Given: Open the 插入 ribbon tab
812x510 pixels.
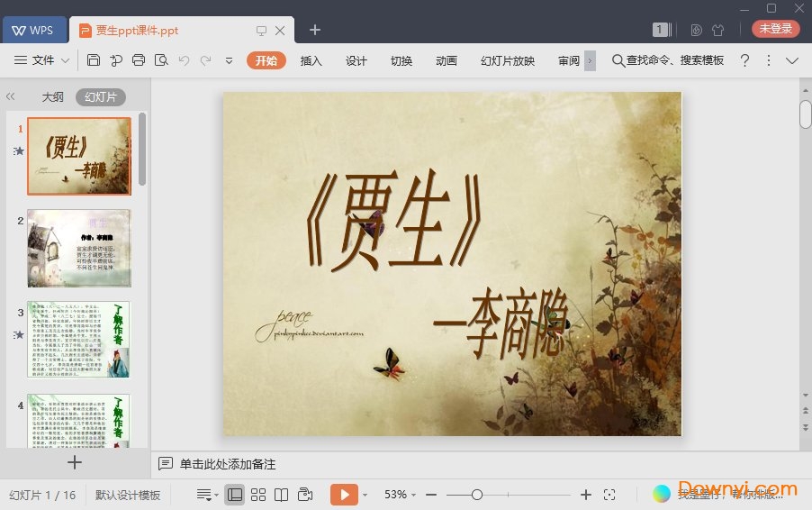Looking at the screenshot, I should 311,60.
